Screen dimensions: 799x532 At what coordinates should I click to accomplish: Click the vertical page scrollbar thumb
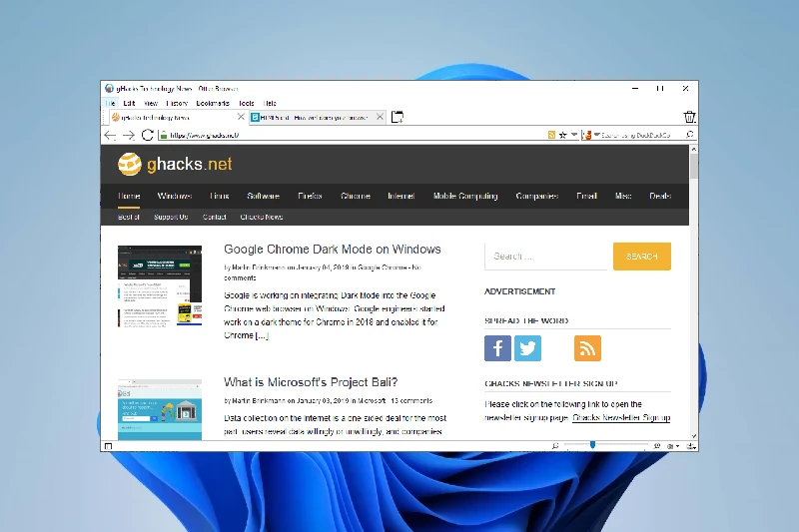coord(693,166)
